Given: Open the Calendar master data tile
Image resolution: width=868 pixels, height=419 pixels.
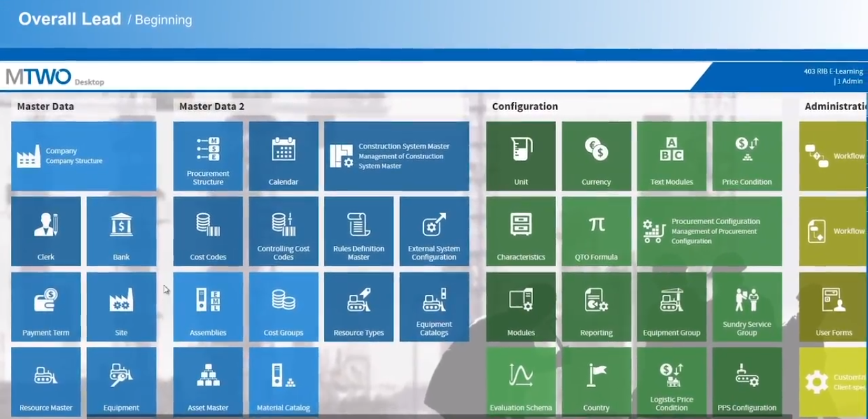Looking at the screenshot, I should [x=283, y=156].
